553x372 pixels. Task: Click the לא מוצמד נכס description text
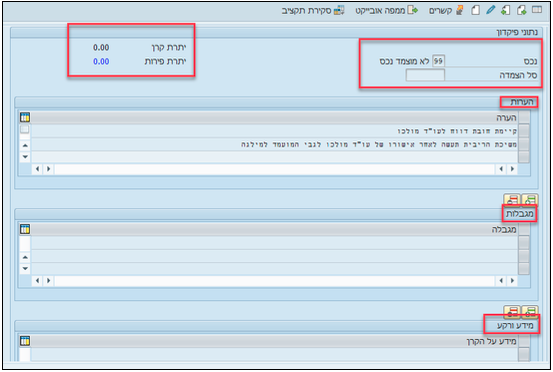coord(404,61)
